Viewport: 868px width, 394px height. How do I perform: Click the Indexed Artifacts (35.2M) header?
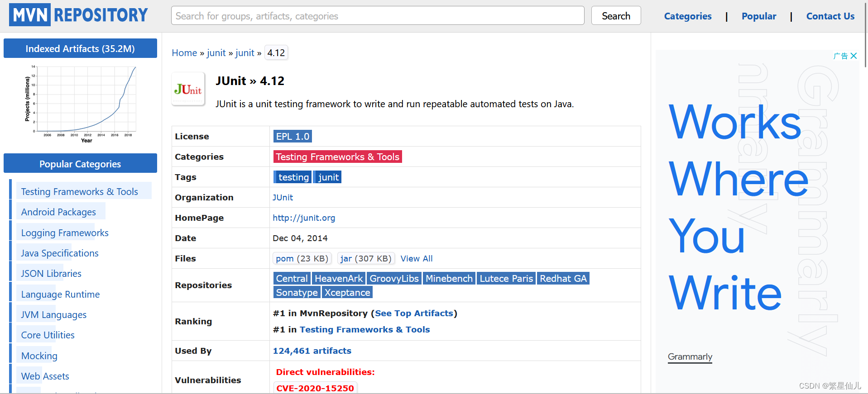[x=80, y=48]
